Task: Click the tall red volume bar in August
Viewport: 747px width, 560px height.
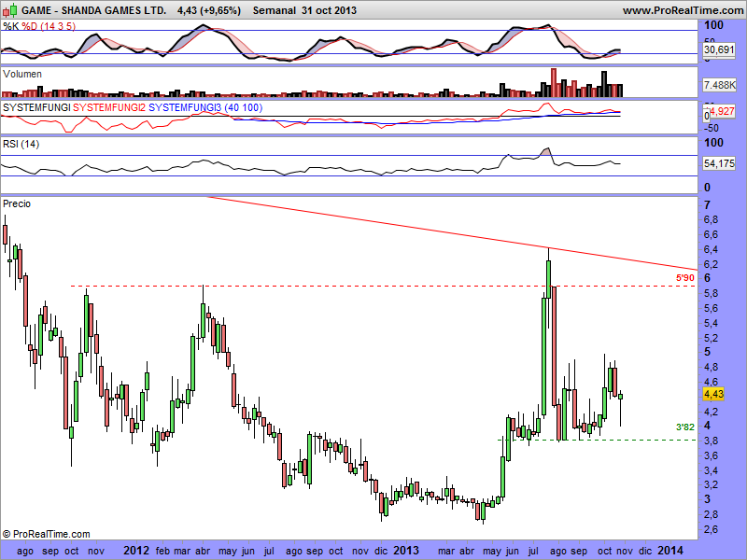Action: click(554, 83)
